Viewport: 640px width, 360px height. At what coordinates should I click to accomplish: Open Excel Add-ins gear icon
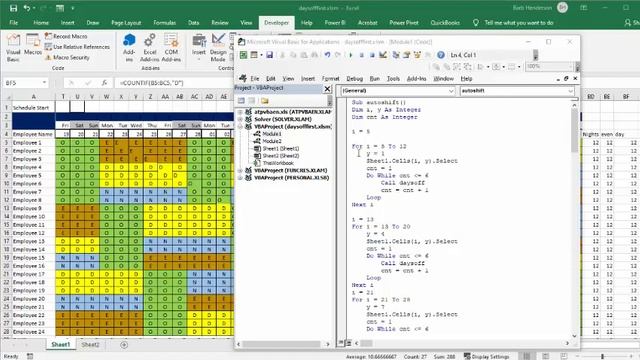(150, 47)
